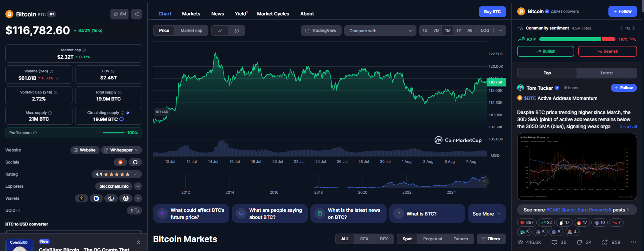Select Price chart toggle

[164, 30]
